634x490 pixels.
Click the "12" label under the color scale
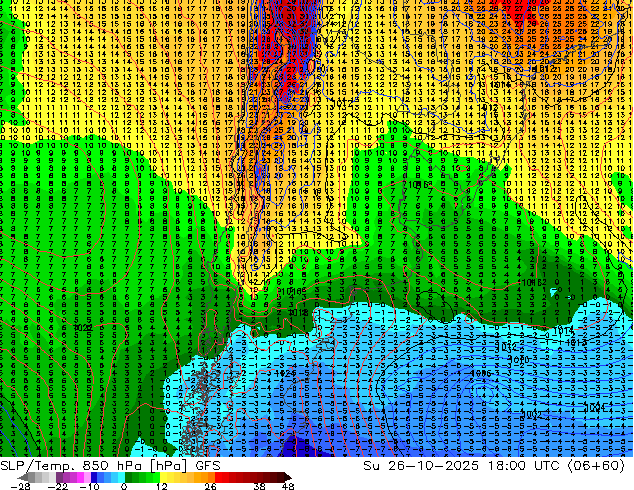162,486
